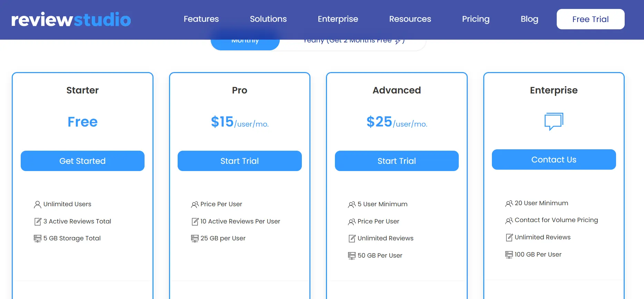Open the Features menu
Image resolution: width=644 pixels, height=299 pixels.
[x=201, y=19]
